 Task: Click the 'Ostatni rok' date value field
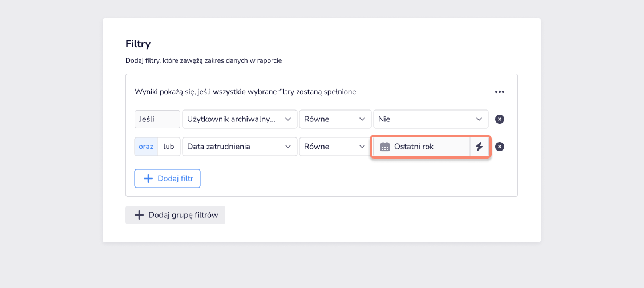click(x=422, y=147)
